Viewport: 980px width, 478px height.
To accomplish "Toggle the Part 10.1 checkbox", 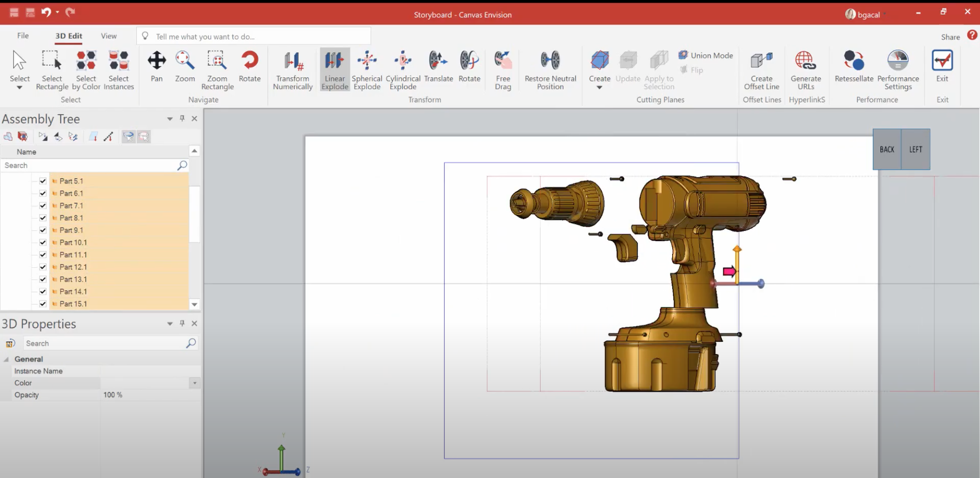I will click(x=43, y=243).
